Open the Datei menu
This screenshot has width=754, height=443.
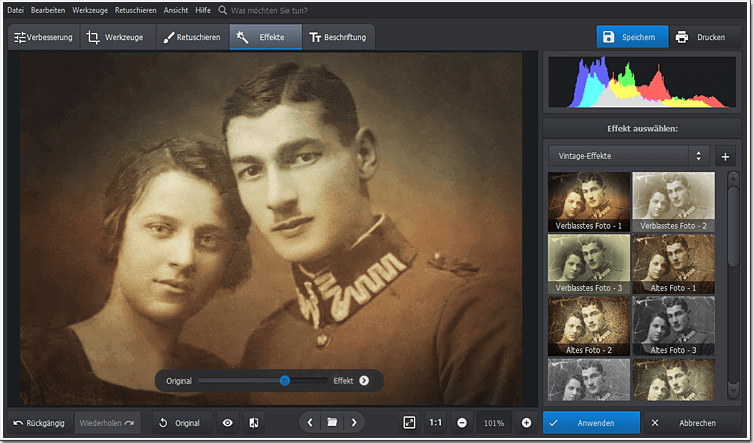pos(15,10)
